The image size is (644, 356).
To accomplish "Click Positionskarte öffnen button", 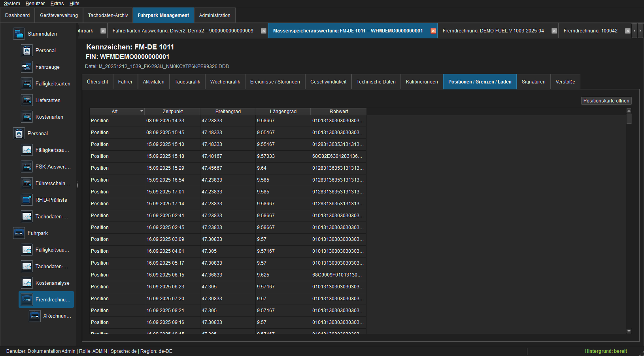I will pyautogui.click(x=606, y=101).
